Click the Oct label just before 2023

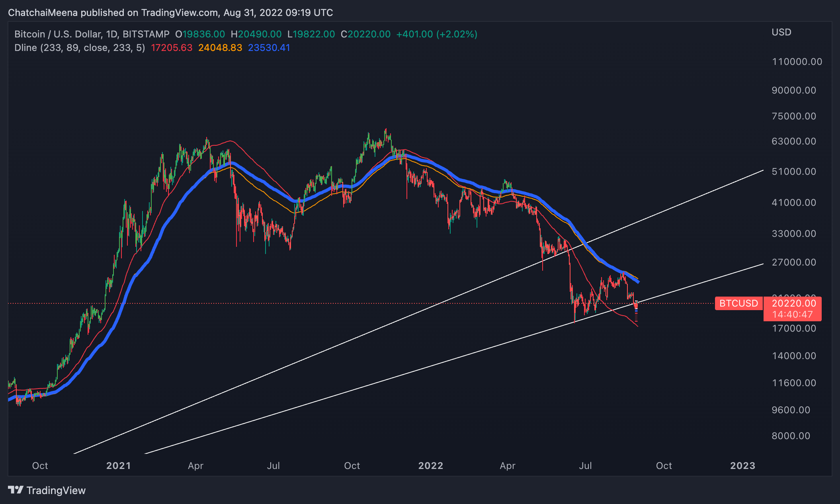[x=664, y=466]
